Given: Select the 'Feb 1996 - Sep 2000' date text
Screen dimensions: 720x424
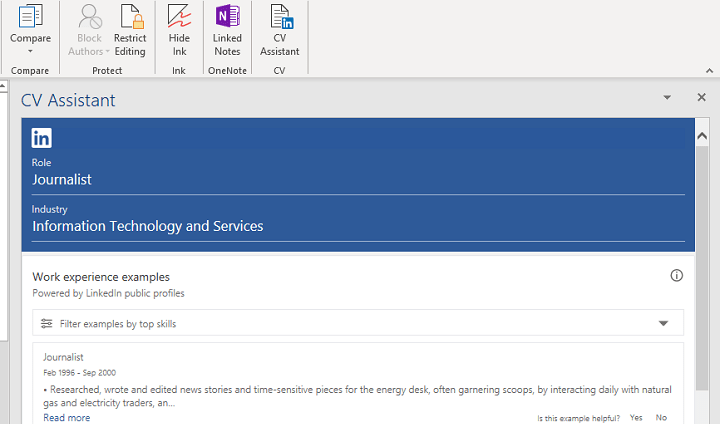Looking at the screenshot, I should [x=79, y=373].
